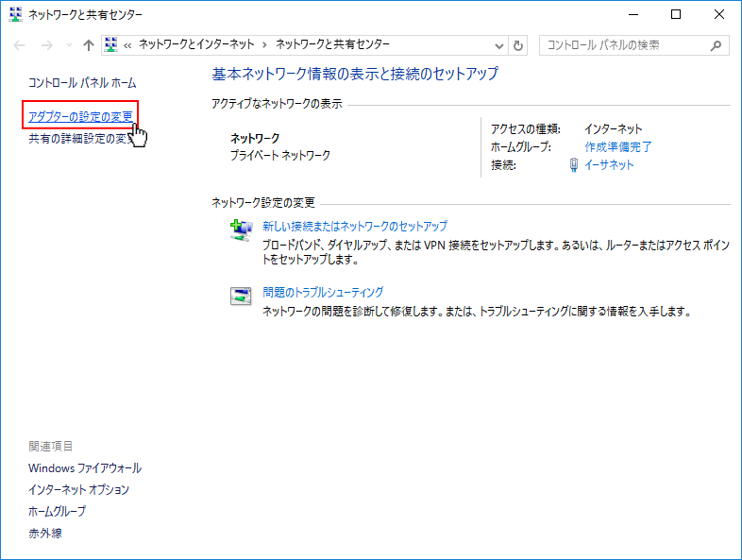742x560 pixels.
Task: Click ネットワークとインターネット breadcrumb
Action: (x=196, y=44)
